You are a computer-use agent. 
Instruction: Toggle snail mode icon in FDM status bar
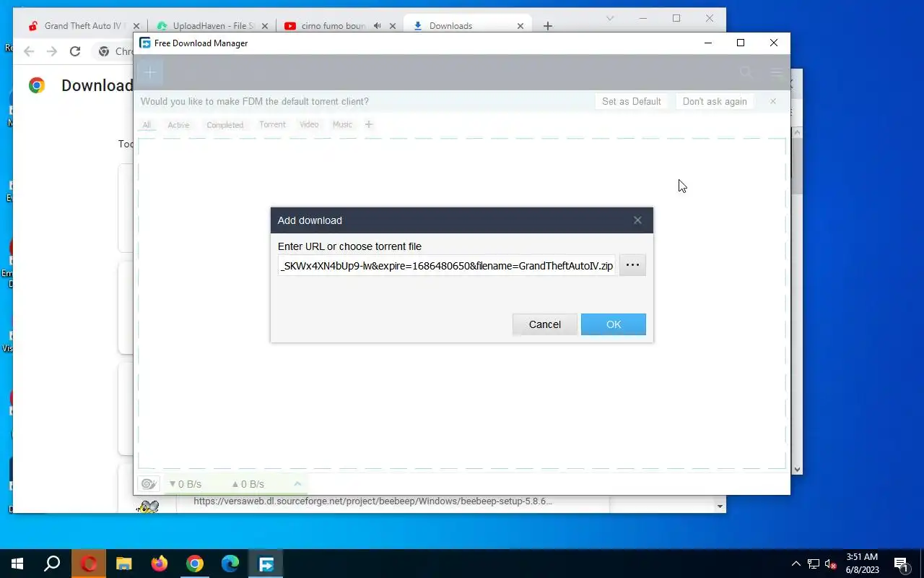pyautogui.click(x=149, y=484)
